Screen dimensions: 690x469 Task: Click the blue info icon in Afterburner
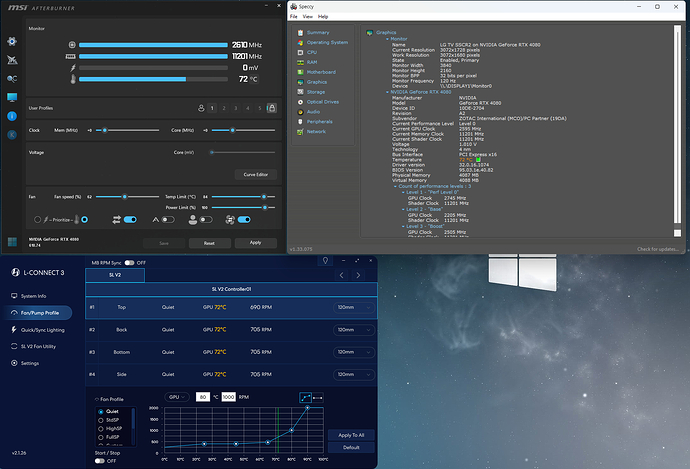pyautogui.click(x=12, y=116)
